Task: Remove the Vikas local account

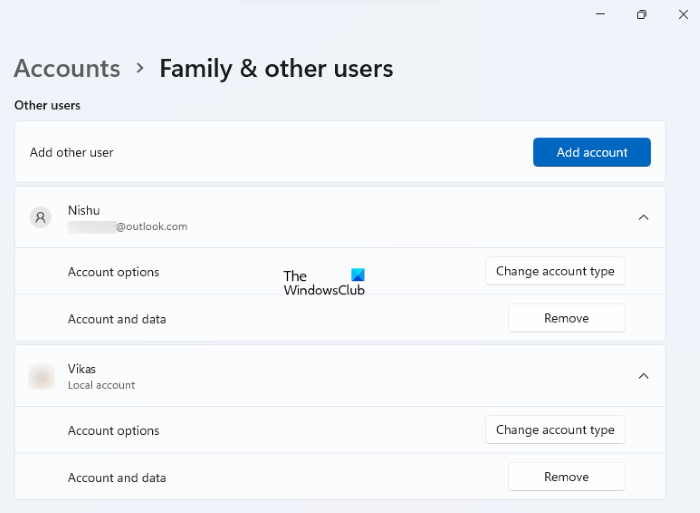Action: (566, 477)
